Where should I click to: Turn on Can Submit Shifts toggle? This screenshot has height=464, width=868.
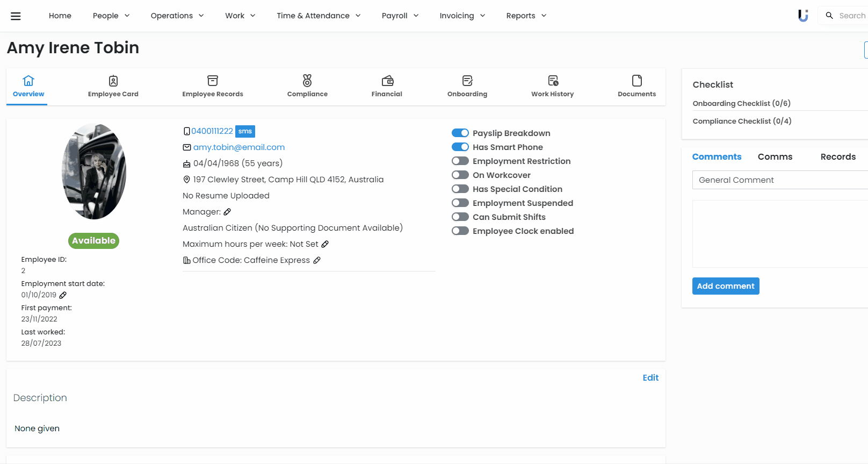460,217
